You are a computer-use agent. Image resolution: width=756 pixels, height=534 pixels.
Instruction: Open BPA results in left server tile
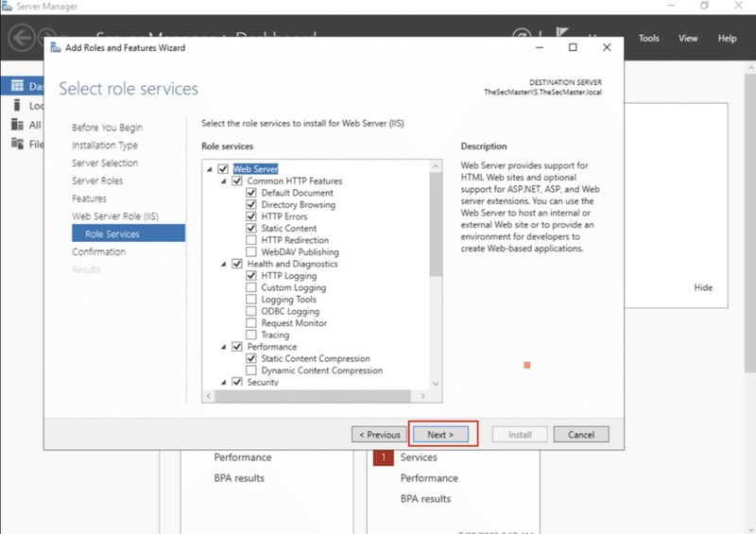tap(239, 478)
